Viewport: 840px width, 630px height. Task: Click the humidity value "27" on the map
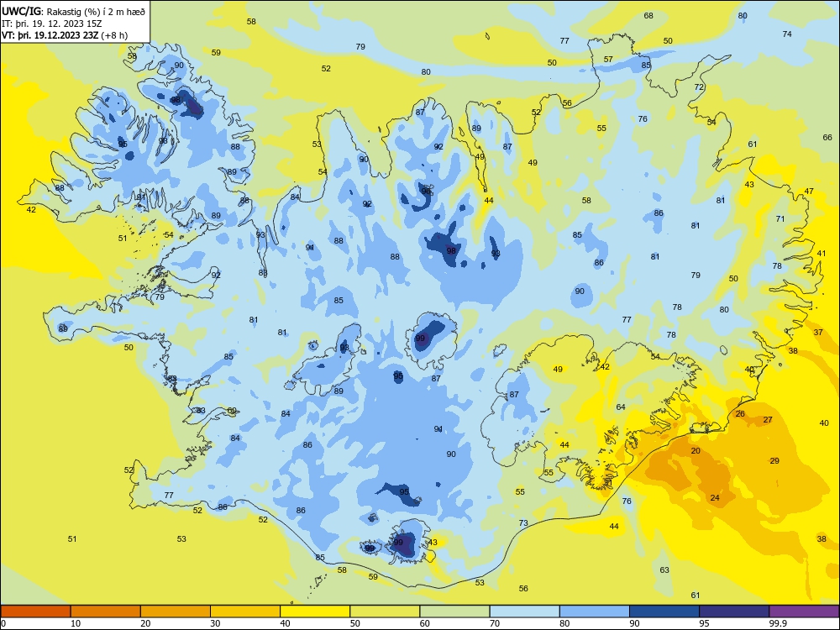(768, 419)
